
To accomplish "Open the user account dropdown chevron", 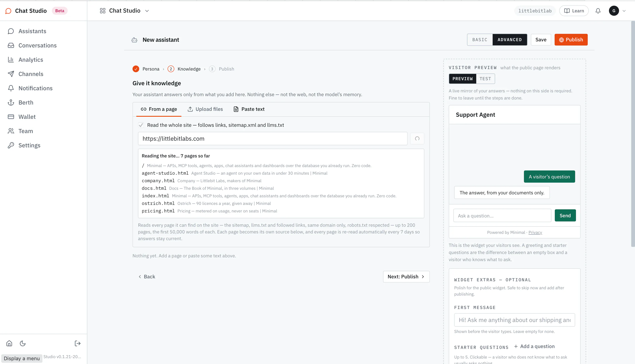I will 624,11.
